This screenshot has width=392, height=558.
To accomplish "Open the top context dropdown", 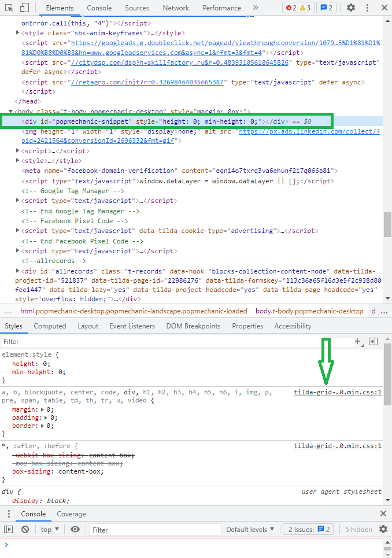I will click(50, 530).
